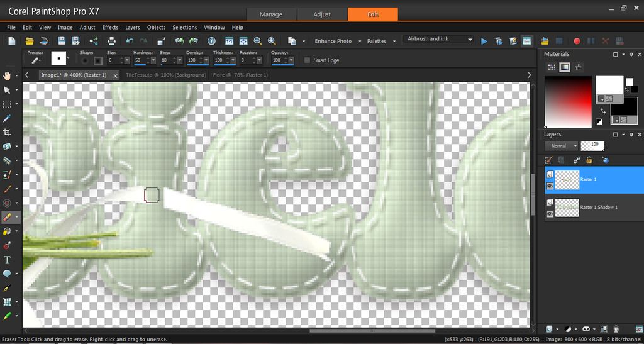The width and height of the screenshot is (644, 344).
Task: Click the Fit to Window icon
Action: tap(243, 41)
